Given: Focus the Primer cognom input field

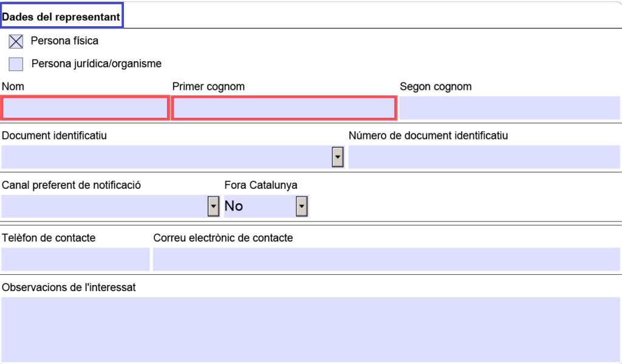Looking at the screenshot, I should click(x=284, y=108).
